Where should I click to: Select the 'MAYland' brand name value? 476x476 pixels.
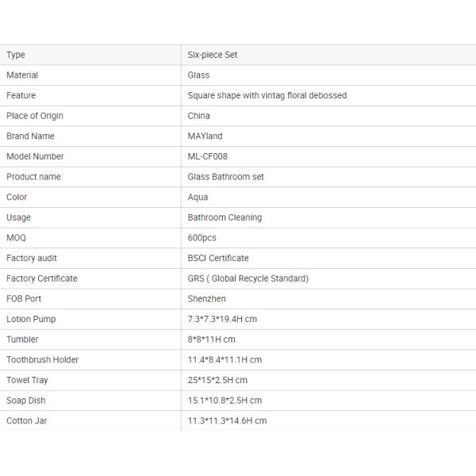[x=205, y=136]
